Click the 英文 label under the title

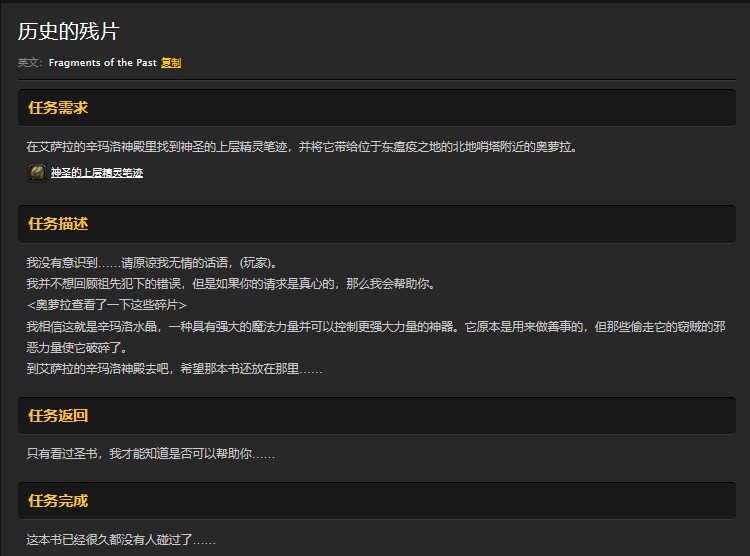pyautogui.click(x=30, y=62)
